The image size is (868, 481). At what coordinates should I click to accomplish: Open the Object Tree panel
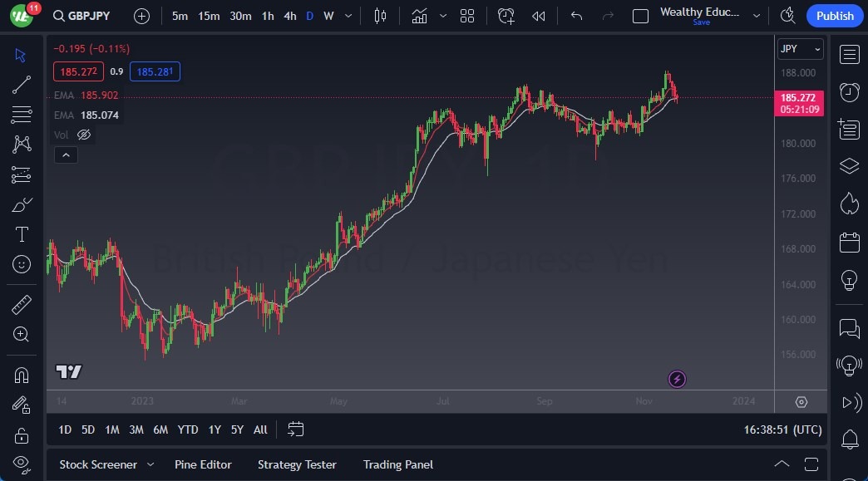(849, 165)
